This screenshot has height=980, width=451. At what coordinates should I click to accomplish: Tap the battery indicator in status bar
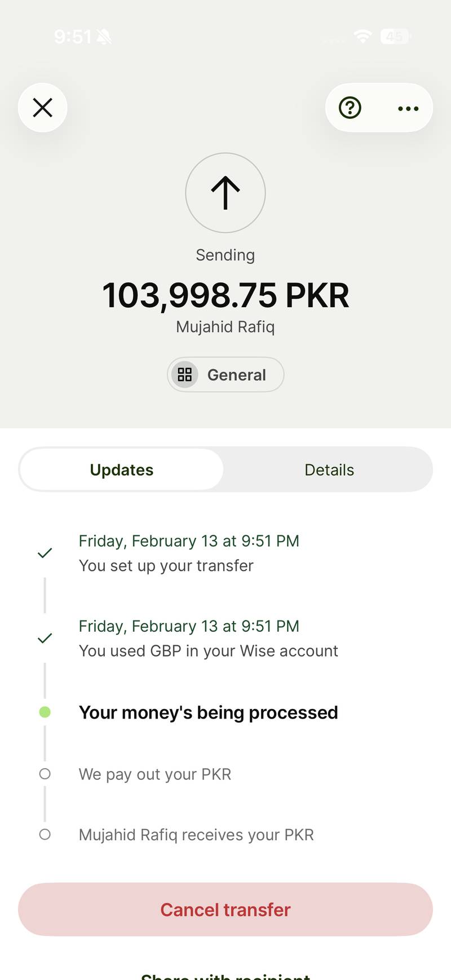395,37
